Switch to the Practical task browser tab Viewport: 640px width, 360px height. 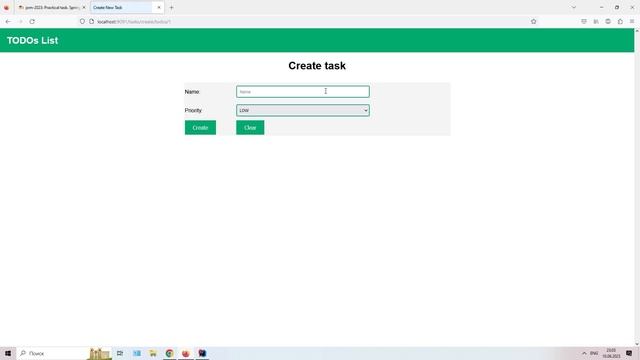click(51, 7)
